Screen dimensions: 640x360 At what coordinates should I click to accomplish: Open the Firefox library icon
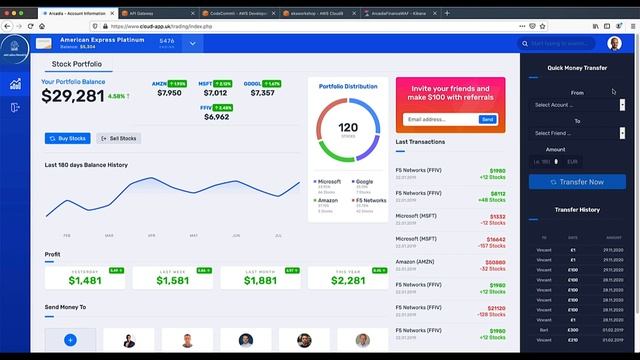596,26
